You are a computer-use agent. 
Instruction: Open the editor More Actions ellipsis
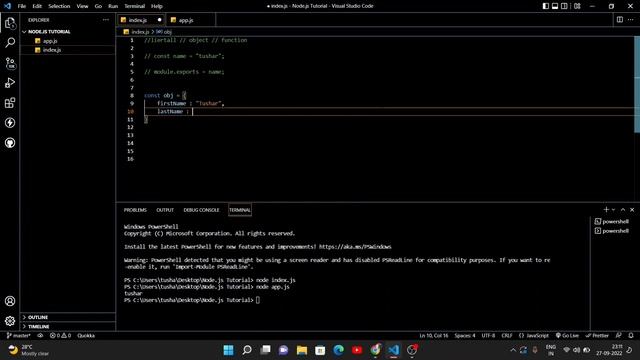[x=631, y=20]
